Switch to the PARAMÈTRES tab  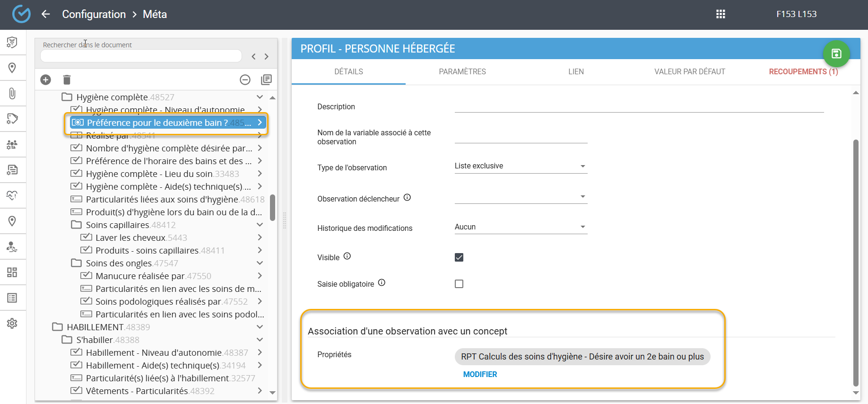coord(462,72)
